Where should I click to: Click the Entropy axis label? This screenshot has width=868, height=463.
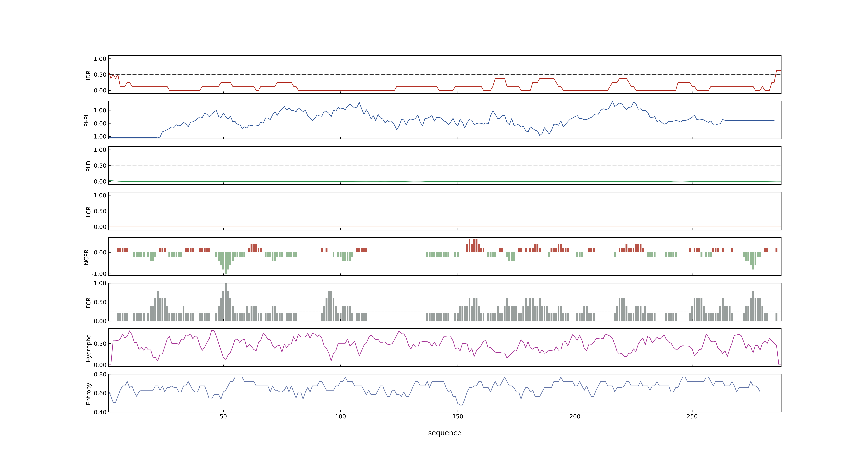pyautogui.click(x=88, y=393)
